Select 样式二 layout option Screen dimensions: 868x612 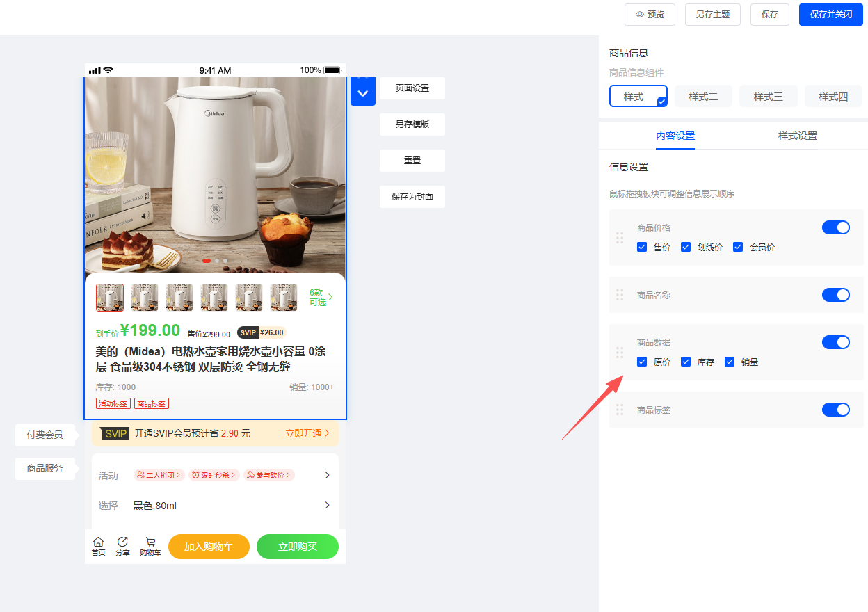703,97
